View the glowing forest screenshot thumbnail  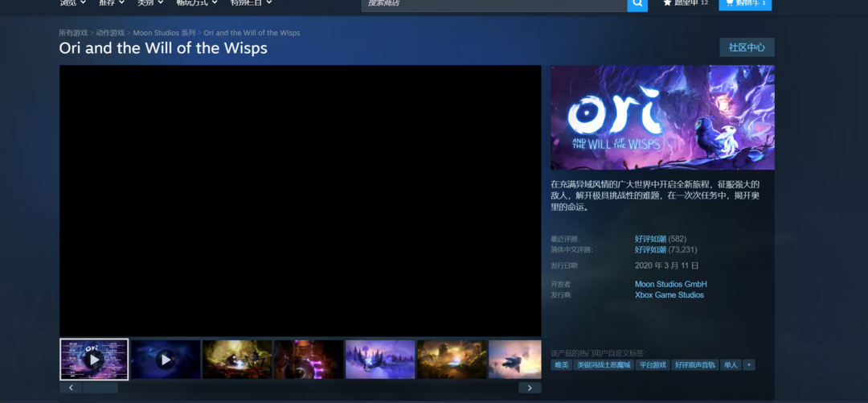tap(237, 360)
